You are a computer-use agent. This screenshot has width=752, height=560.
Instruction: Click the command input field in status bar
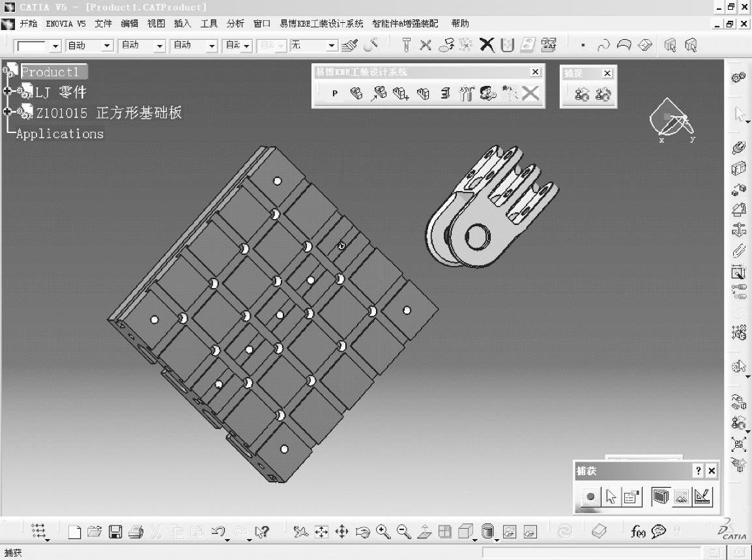click(592, 553)
